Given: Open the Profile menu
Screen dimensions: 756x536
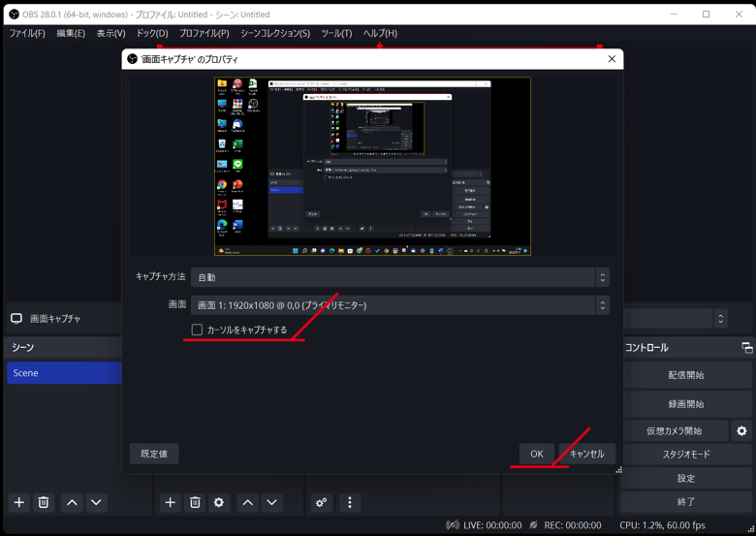Looking at the screenshot, I should (x=205, y=33).
